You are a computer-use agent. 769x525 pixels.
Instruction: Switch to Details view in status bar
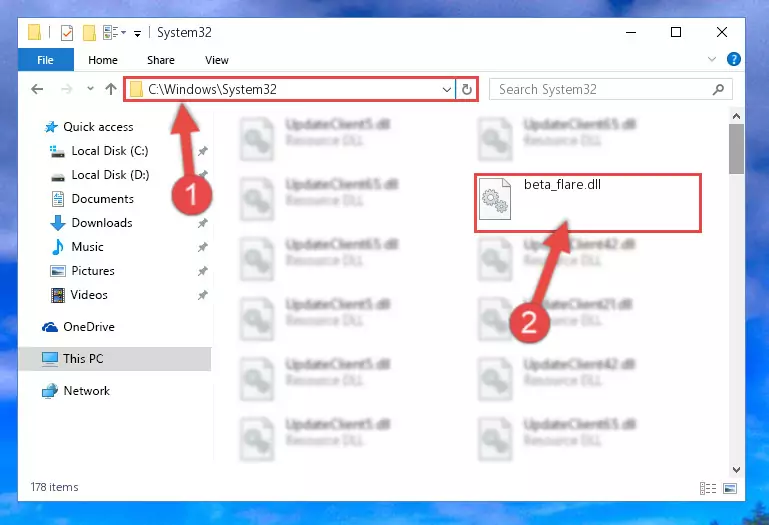click(708, 489)
